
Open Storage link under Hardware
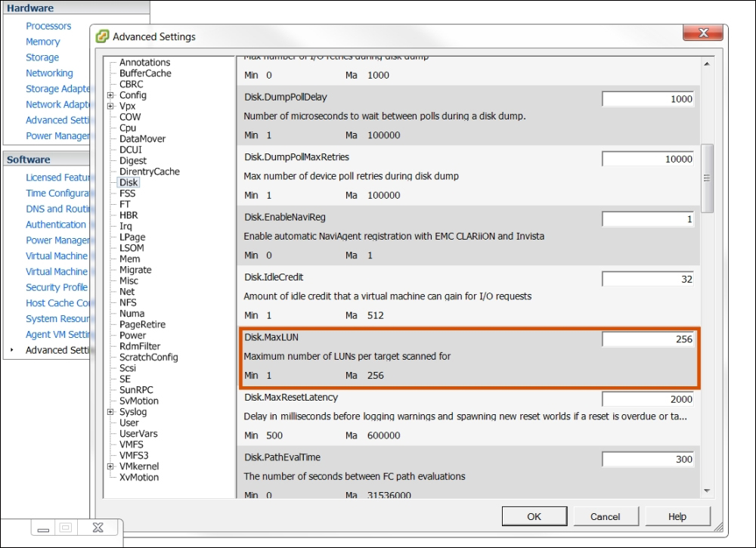coord(42,57)
